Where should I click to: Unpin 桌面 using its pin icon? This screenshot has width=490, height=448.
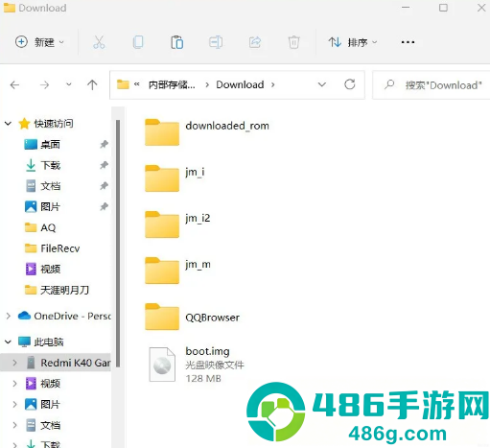[x=104, y=144]
